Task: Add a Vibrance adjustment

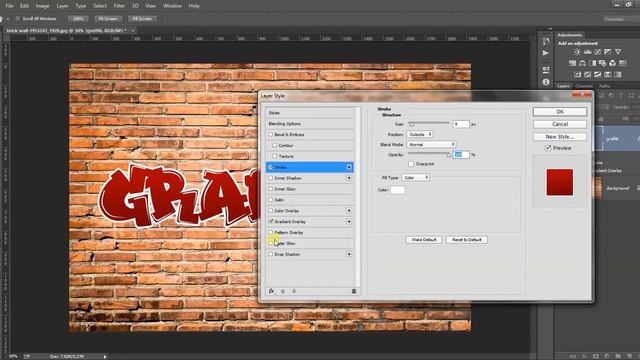Action: coord(618,52)
